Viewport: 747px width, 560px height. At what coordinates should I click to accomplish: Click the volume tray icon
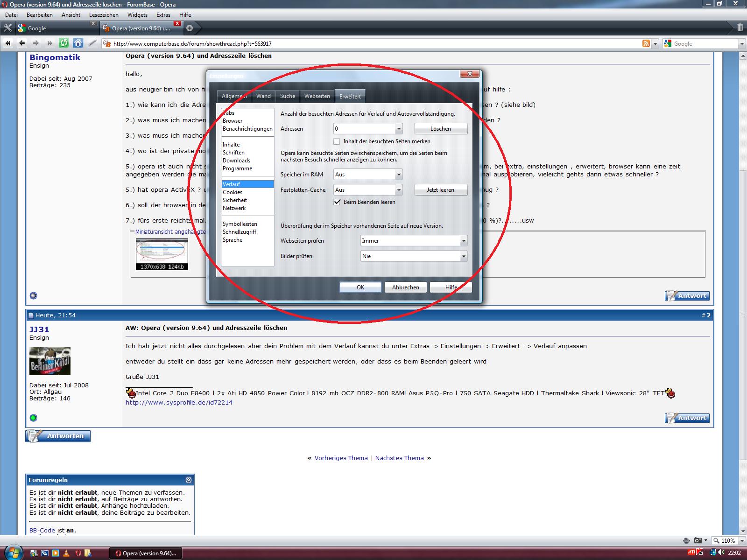(722, 553)
